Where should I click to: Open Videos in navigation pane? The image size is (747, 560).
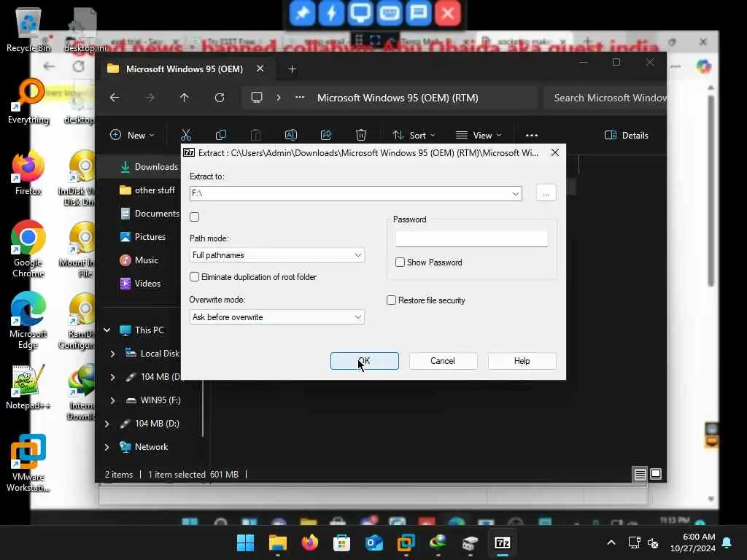pos(140,284)
